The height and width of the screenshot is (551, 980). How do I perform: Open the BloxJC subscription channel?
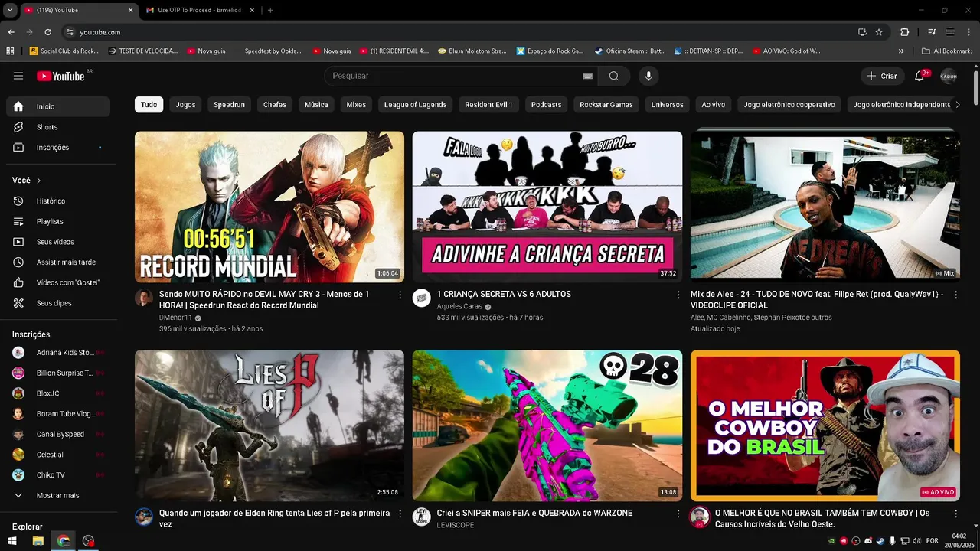tap(58, 393)
